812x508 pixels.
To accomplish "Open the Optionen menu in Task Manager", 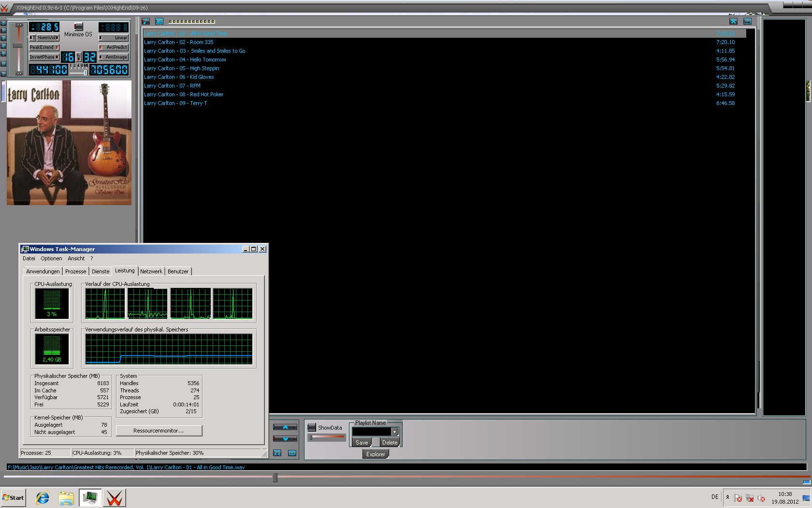I will tap(51, 258).
